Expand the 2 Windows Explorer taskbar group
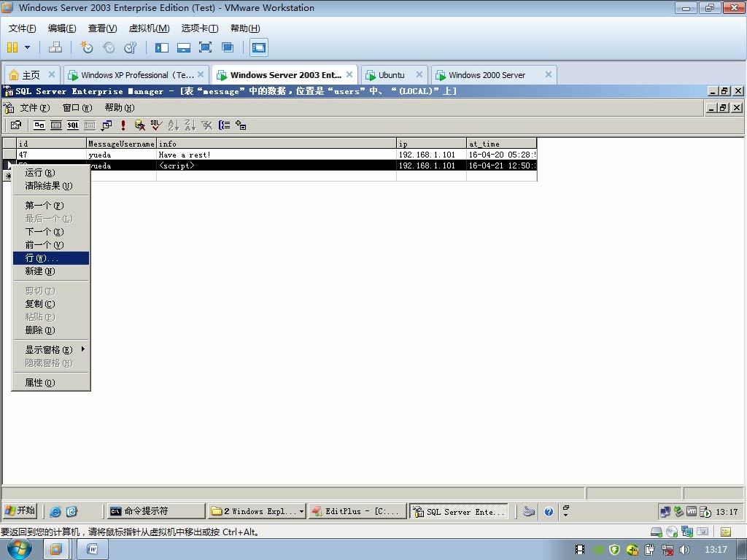 tap(257, 511)
